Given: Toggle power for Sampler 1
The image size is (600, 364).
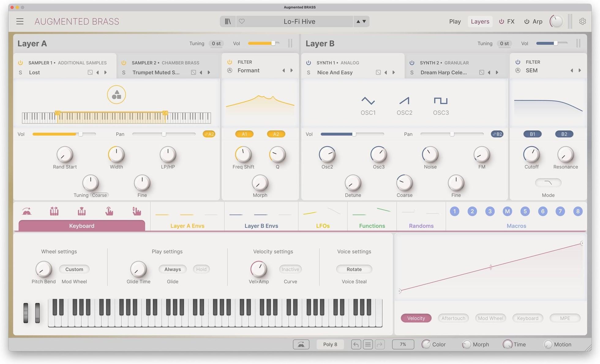Looking at the screenshot, I should coord(21,62).
